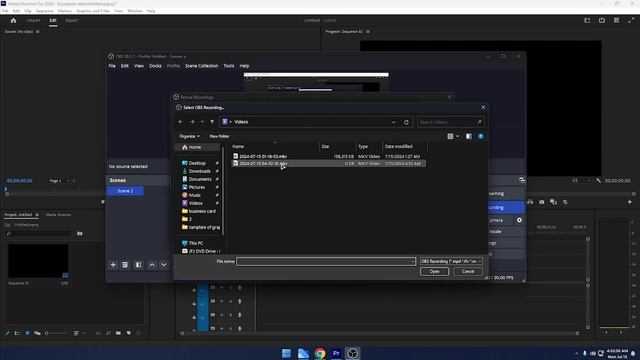Screen dimensions: 640x360
Task: Open the Organize dropdown
Action: coord(189,136)
